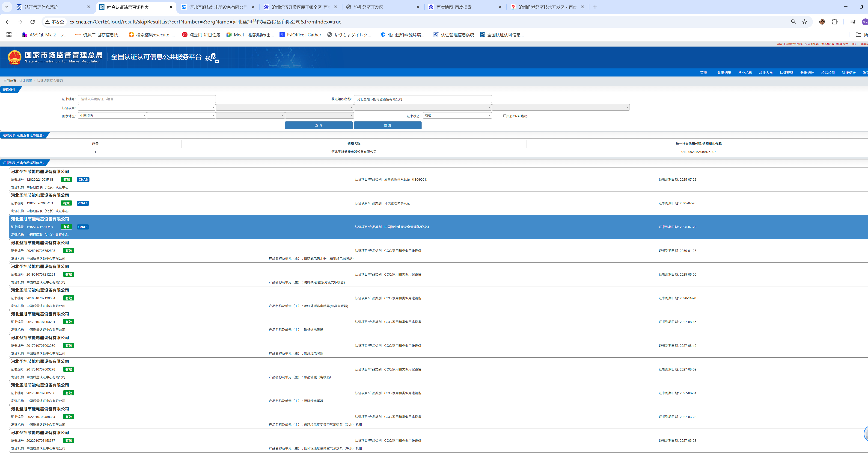Open the A5:SQL Mk-2 bookmark
Screen dimensions: 868x453
[45, 35]
